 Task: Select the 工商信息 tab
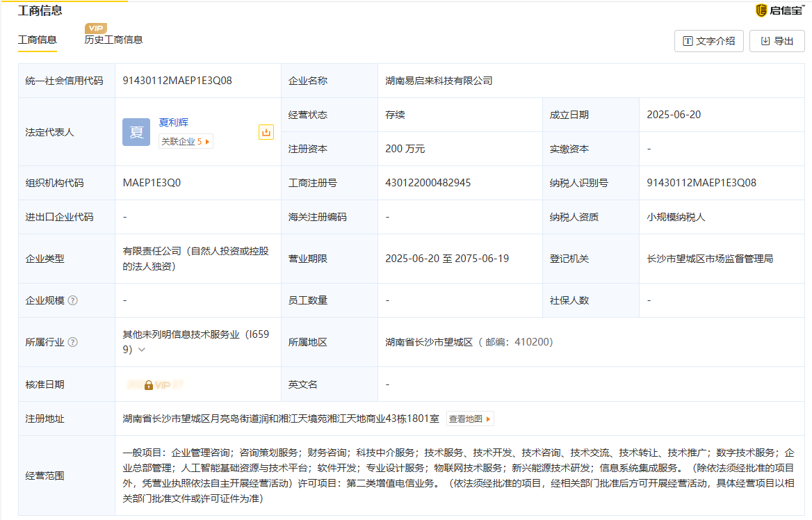(38, 40)
